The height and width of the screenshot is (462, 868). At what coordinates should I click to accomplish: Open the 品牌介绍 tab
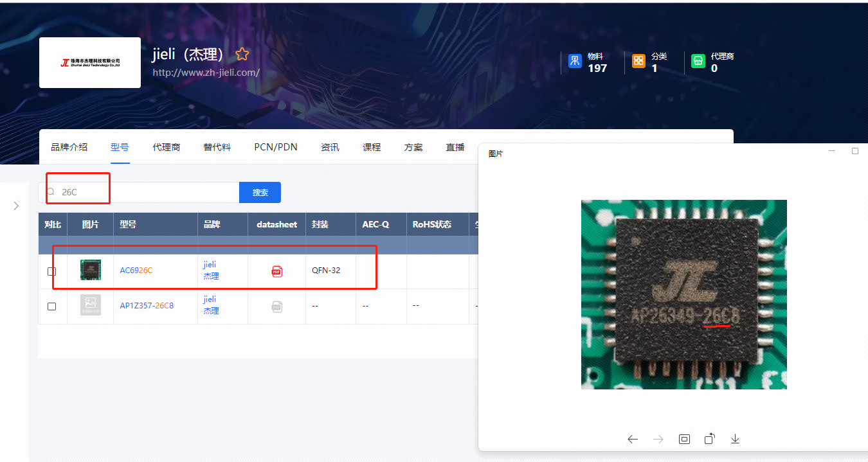(69, 147)
